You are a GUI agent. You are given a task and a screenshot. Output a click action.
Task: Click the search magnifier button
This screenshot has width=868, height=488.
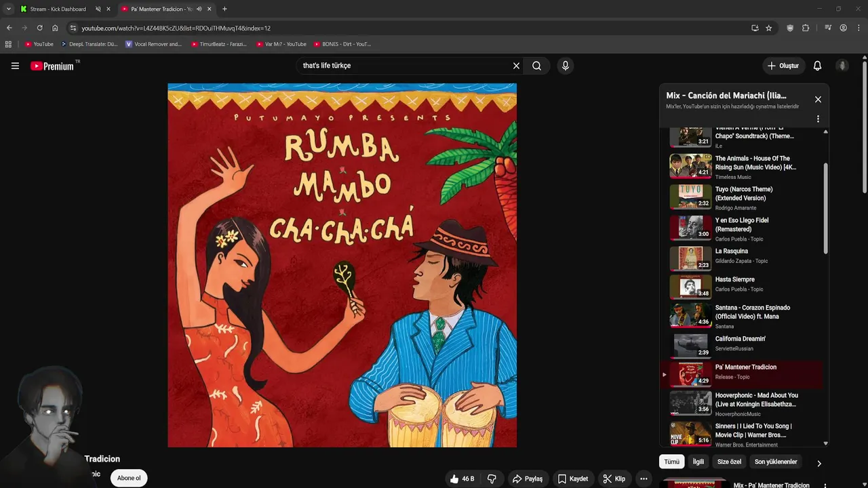pos(536,66)
